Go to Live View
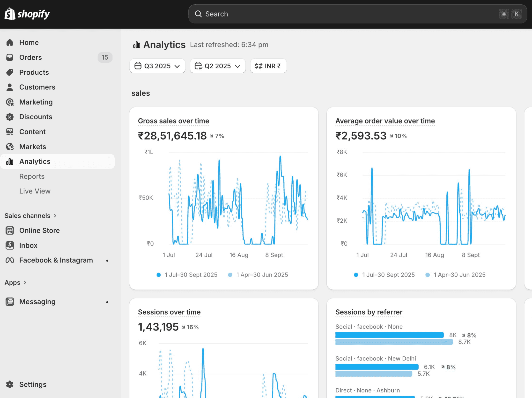Screen dimensions: 532x398 point(35,191)
